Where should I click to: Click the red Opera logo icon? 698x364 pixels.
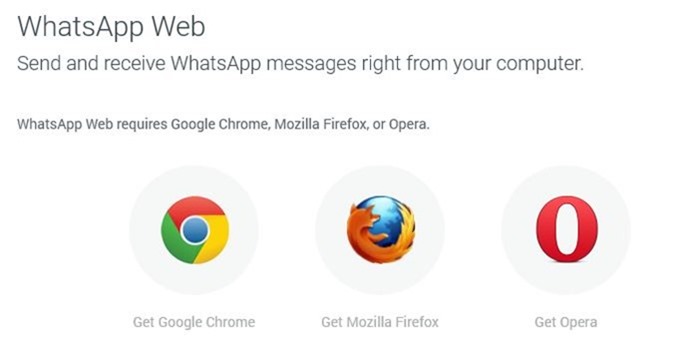pos(566,229)
